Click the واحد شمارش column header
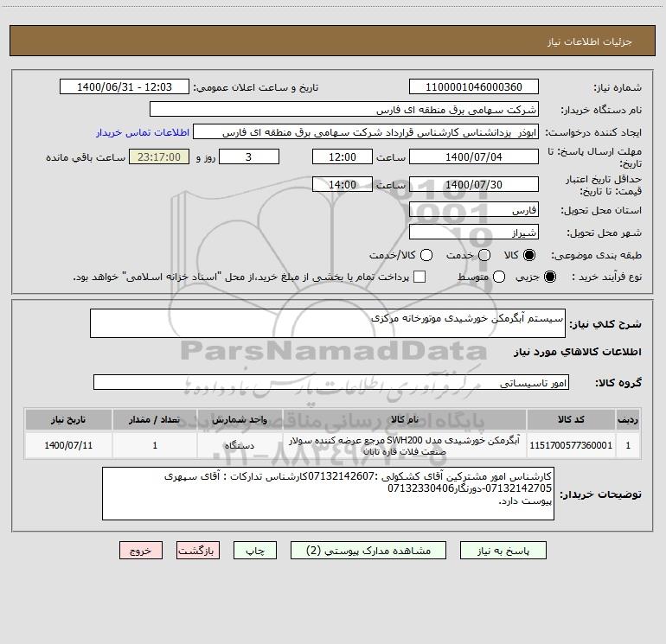This screenshot has height=644, width=666. [x=240, y=420]
